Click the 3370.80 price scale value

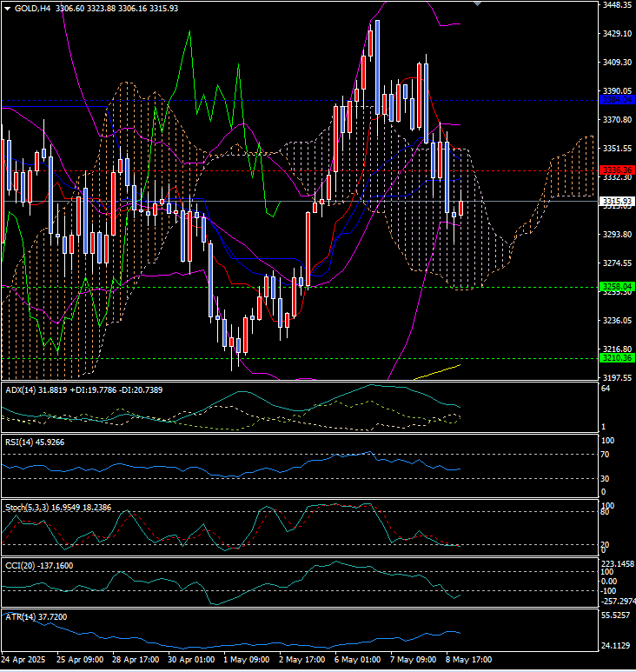[617, 120]
